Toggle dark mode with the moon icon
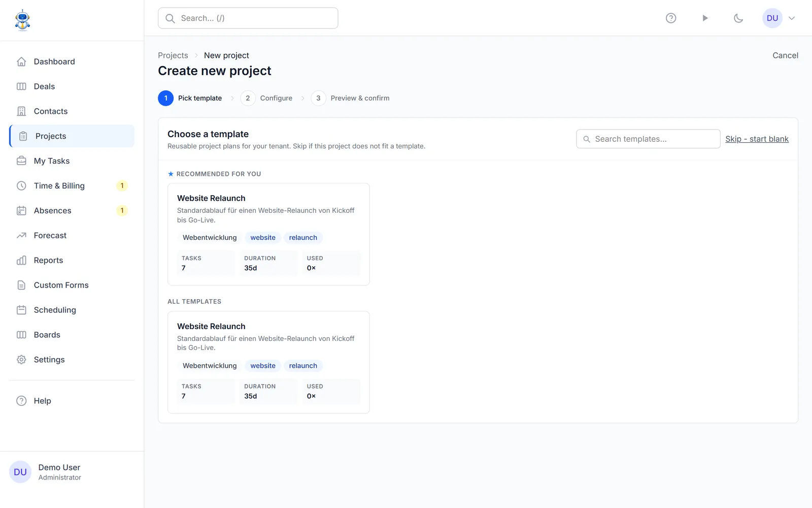812x508 pixels. [738, 18]
